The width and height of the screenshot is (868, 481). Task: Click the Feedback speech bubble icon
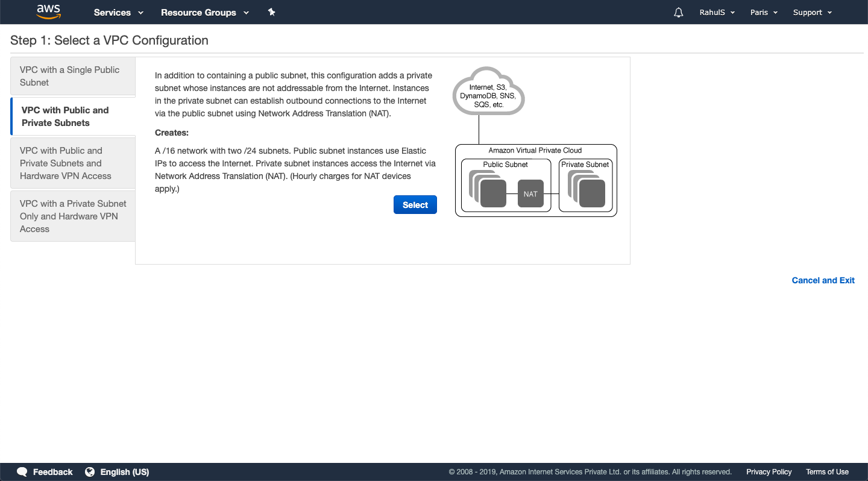point(22,472)
